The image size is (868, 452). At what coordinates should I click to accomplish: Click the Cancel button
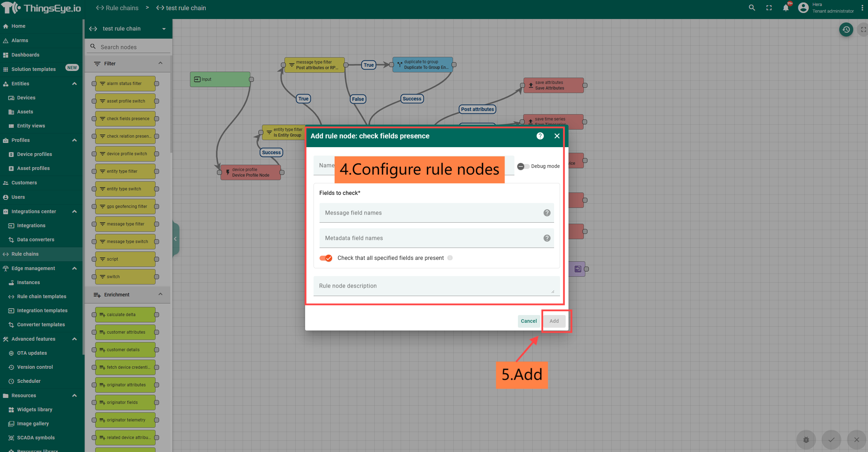(528, 321)
